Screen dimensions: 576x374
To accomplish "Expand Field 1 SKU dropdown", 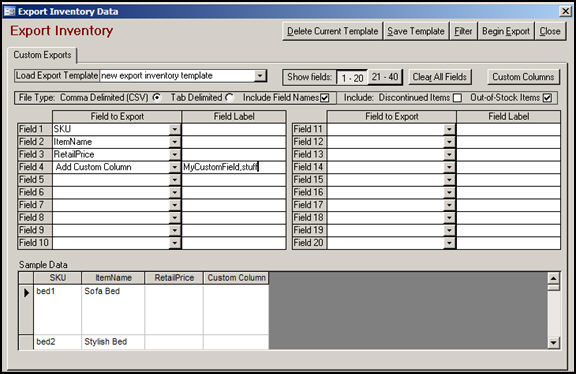I will click(175, 129).
